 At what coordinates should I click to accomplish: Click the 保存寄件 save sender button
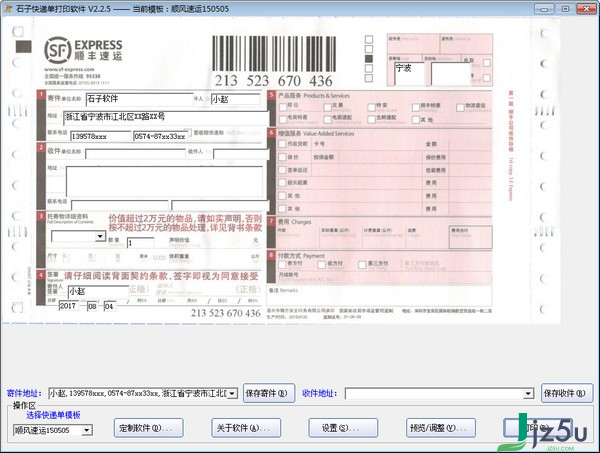[269, 393]
